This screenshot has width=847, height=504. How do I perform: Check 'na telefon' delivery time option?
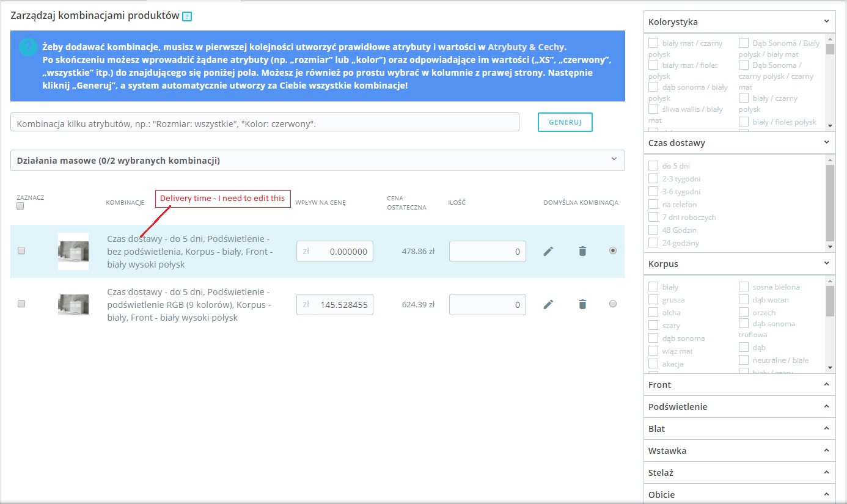pyautogui.click(x=653, y=204)
